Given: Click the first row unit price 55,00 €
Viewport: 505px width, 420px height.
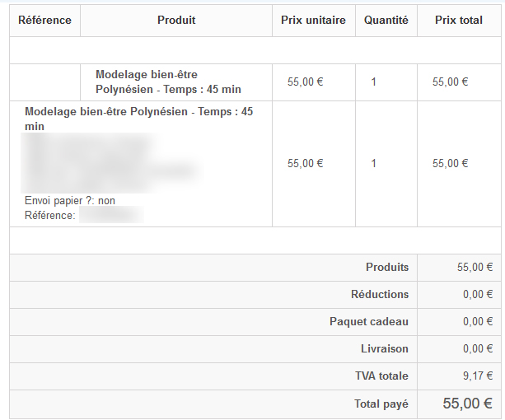Looking at the screenshot, I should pyautogui.click(x=305, y=82).
